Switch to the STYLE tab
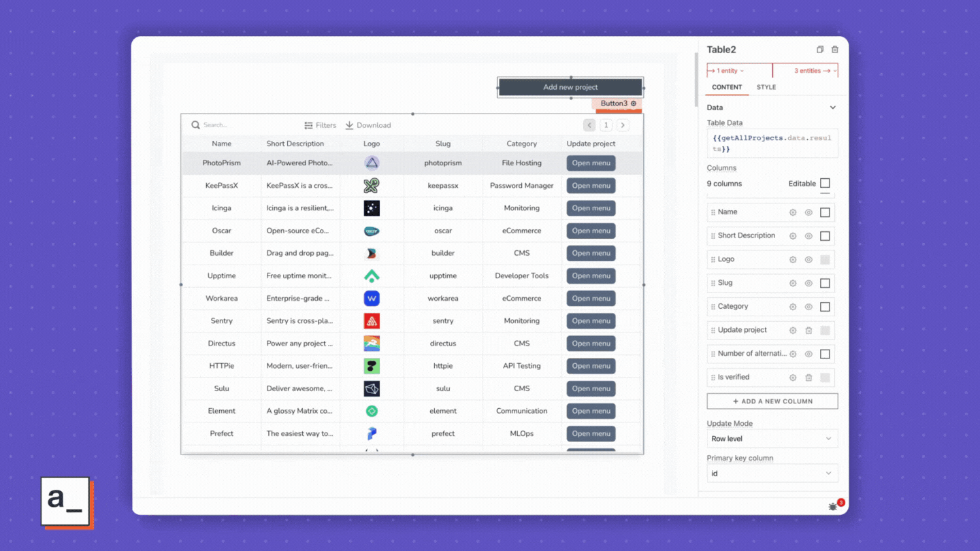Image resolution: width=980 pixels, height=551 pixels. [766, 87]
